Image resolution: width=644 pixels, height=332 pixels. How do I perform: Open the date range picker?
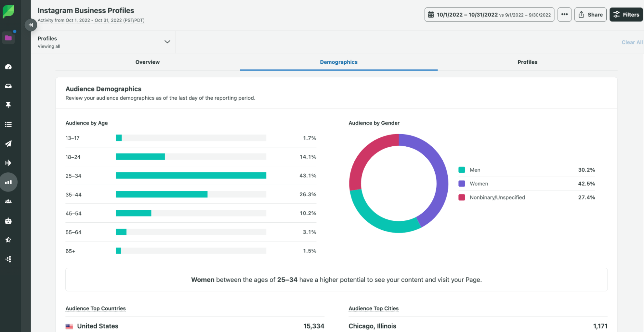tap(489, 15)
